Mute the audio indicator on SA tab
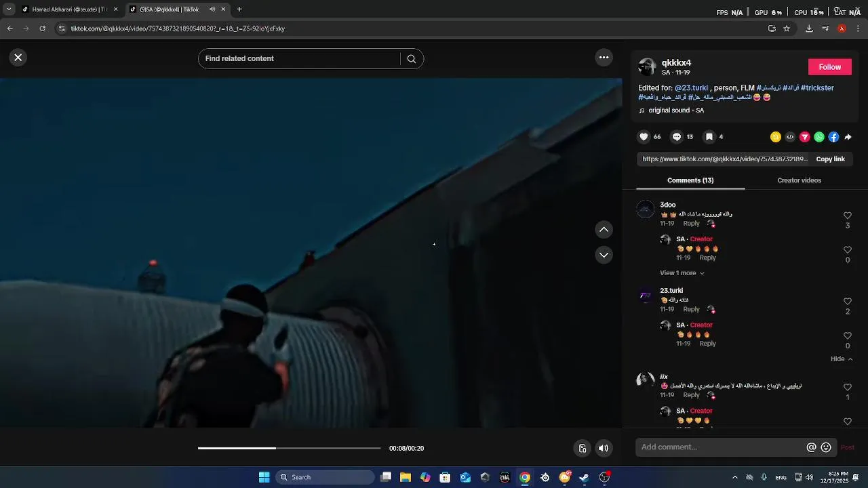 tap(212, 9)
